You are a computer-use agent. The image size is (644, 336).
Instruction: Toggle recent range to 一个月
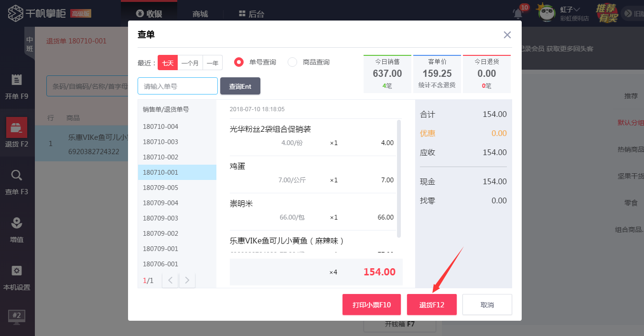pos(190,63)
